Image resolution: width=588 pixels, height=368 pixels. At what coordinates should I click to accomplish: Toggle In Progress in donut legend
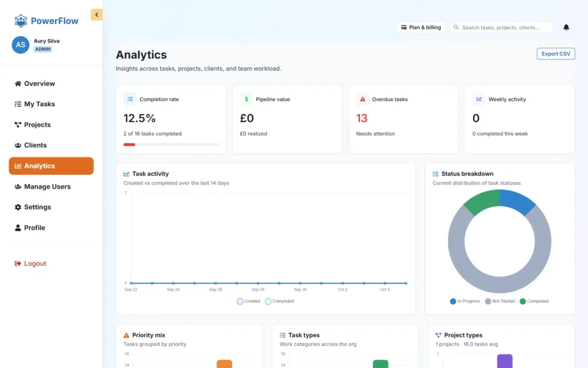[465, 301]
